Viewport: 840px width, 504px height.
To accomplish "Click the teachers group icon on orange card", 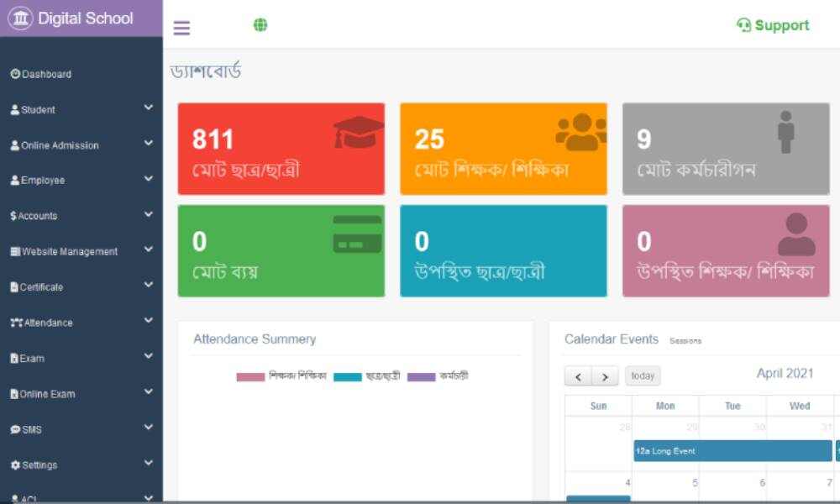I will [x=580, y=132].
